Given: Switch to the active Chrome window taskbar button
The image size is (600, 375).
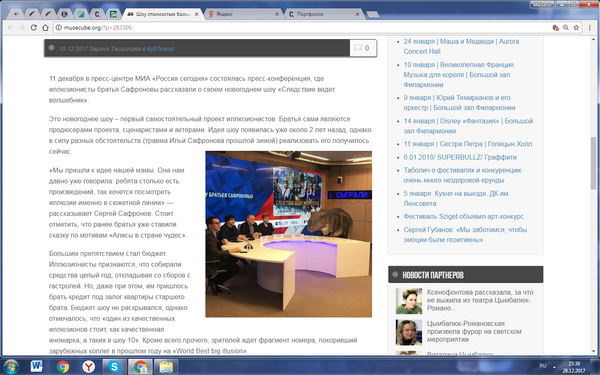Looking at the screenshot, I should pyautogui.click(x=140, y=367).
